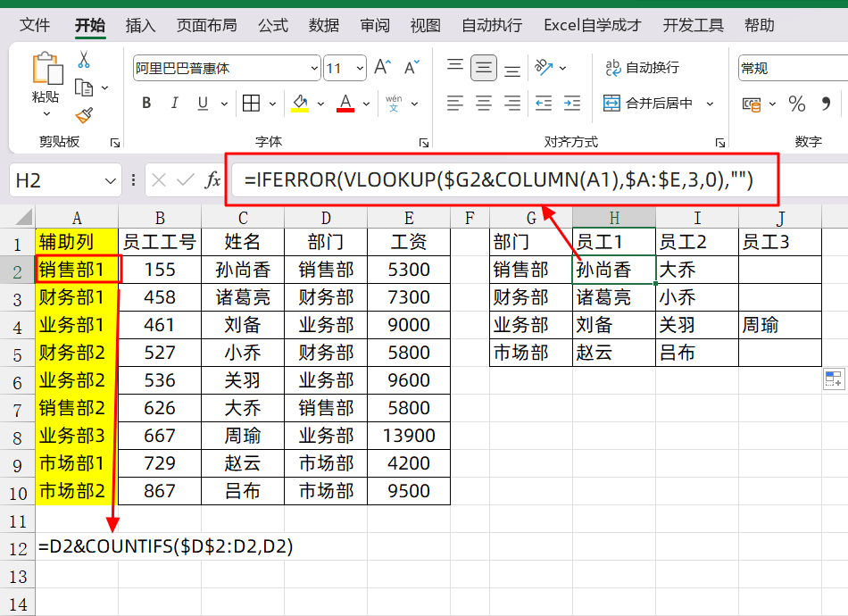Screen dimensions: 848x616
Task: Click the formula bar text
Action: pos(498,180)
